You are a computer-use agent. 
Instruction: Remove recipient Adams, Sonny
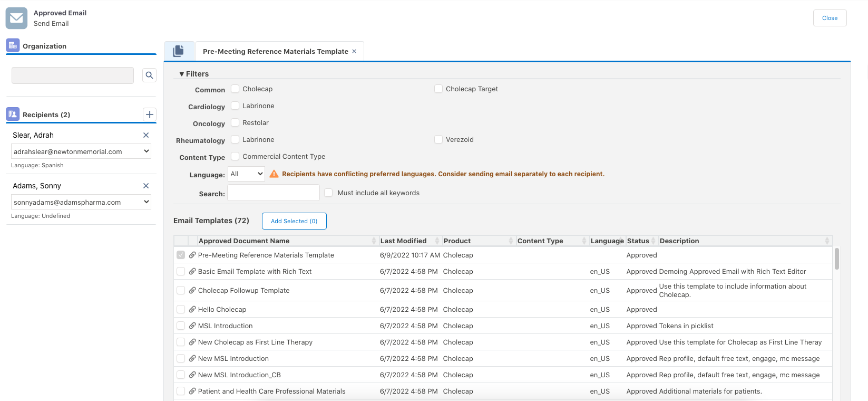tap(146, 186)
